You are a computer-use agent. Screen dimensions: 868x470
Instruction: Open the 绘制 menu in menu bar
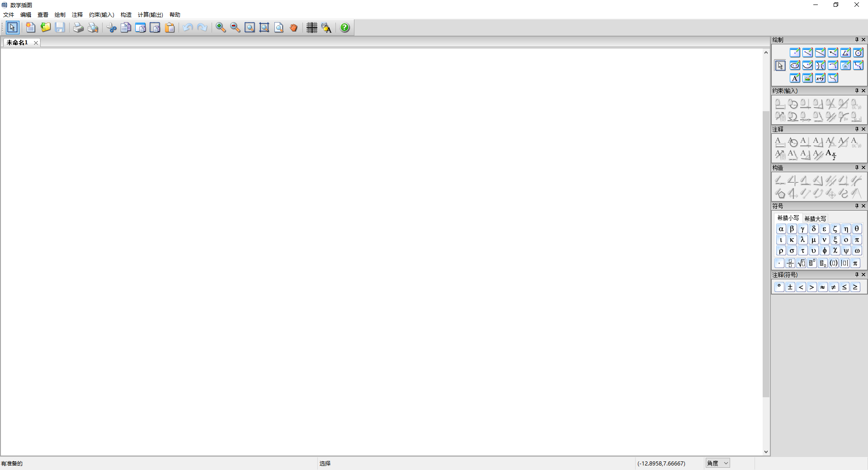[x=60, y=15]
